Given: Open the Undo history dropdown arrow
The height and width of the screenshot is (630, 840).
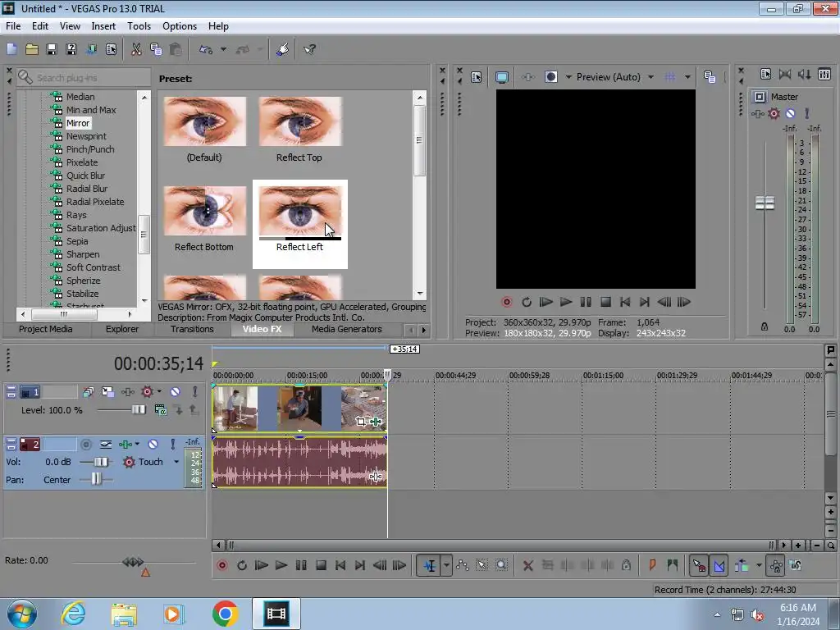Looking at the screenshot, I should pyautogui.click(x=223, y=49).
